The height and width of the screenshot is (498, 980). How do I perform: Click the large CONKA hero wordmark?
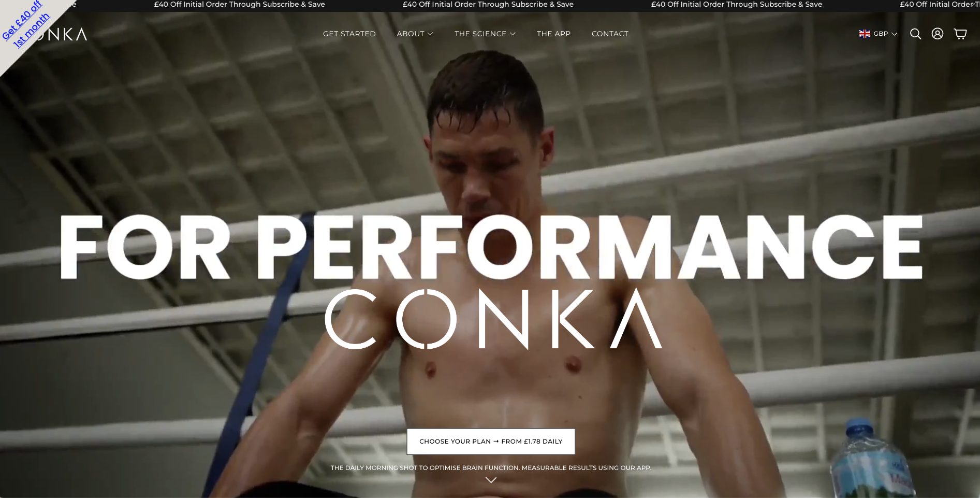493,319
